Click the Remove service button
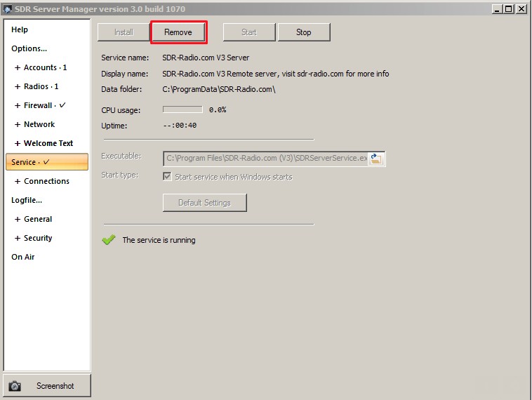The width and height of the screenshot is (532, 400). (x=178, y=32)
